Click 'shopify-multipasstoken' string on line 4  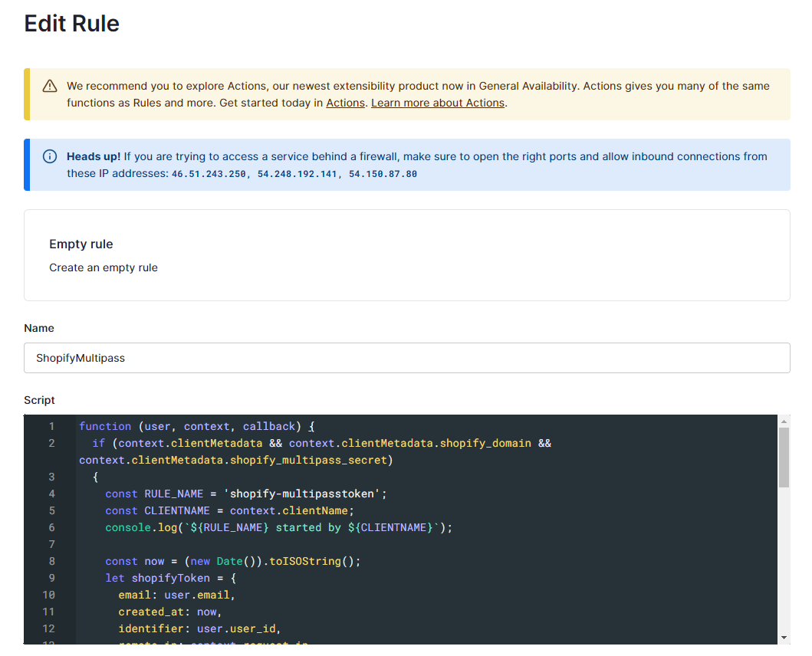tap(301, 494)
